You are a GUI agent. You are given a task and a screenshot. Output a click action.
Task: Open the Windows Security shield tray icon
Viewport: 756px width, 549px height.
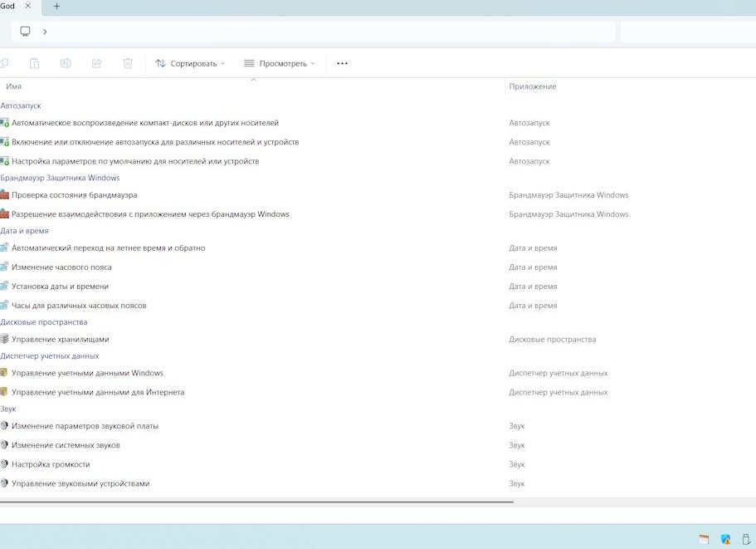tap(725, 539)
